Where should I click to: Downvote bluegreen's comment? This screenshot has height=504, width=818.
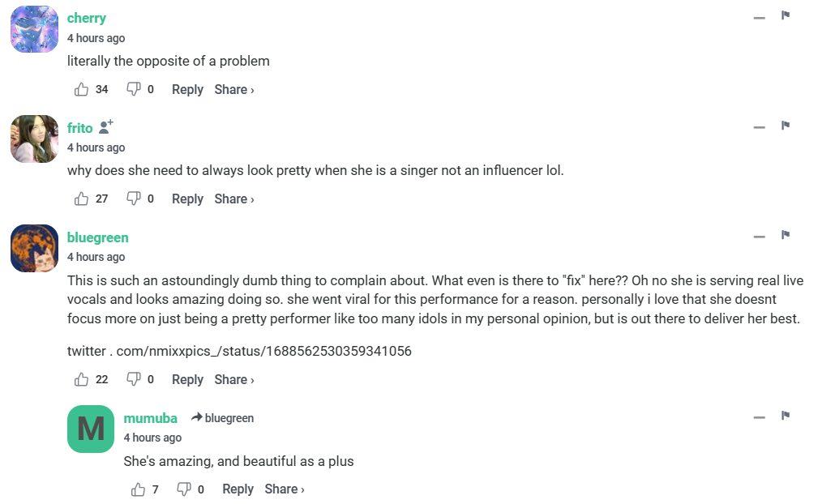pos(134,379)
